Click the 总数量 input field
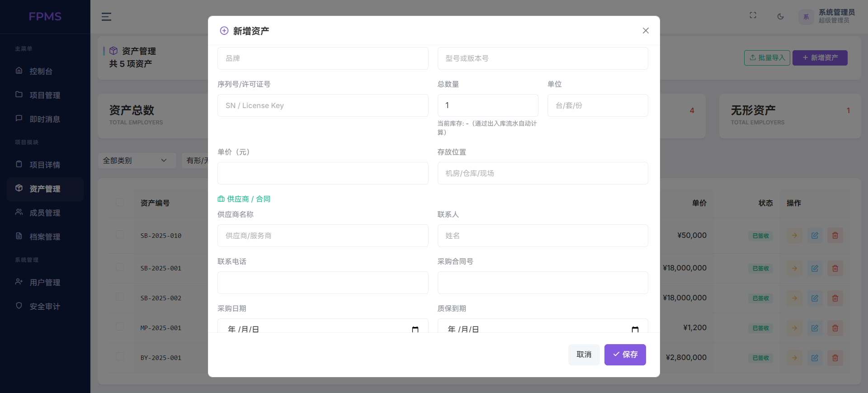Image resolution: width=868 pixels, height=393 pixels. 487,105
